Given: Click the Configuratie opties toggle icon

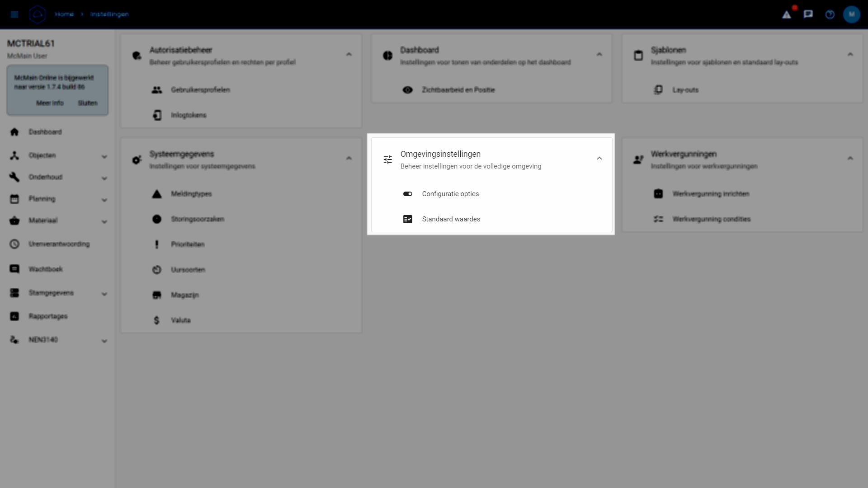Looking at the screenshot, I should tap(407, 194).
